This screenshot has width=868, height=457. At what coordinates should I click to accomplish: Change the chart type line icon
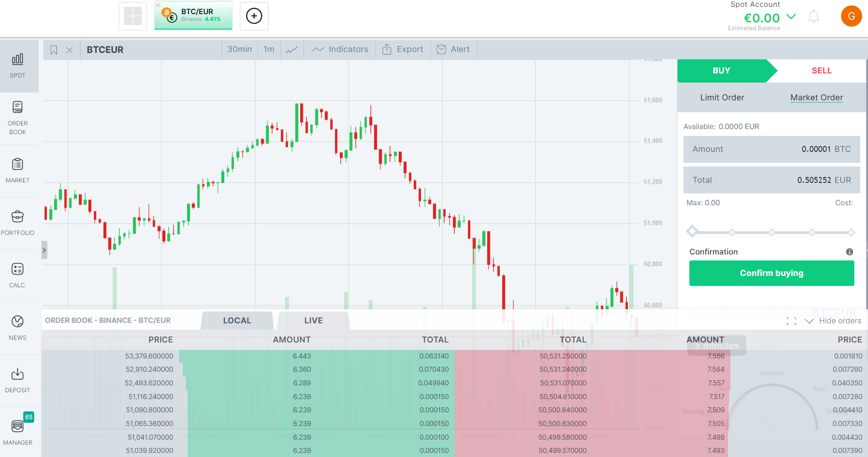292,49
